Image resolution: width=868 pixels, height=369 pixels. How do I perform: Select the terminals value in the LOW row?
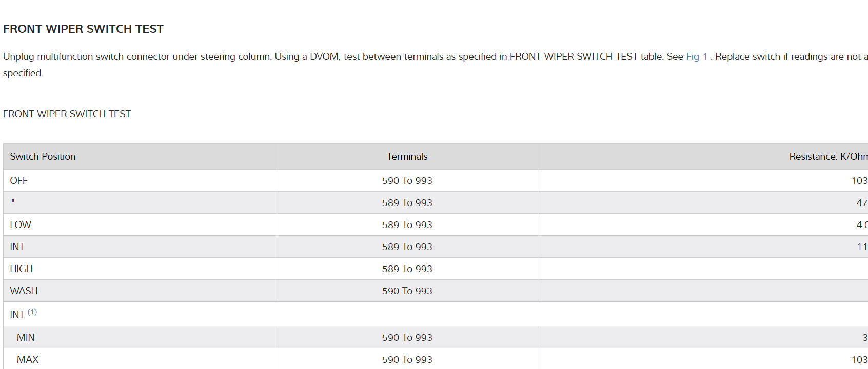(407, 225)
